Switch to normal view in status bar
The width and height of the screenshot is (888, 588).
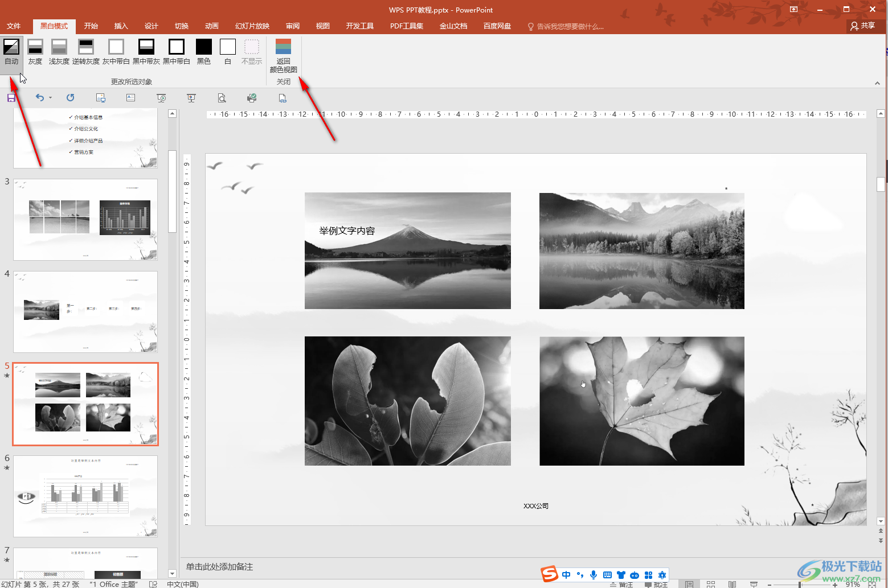pyautogui.click(x=689, y=584)
